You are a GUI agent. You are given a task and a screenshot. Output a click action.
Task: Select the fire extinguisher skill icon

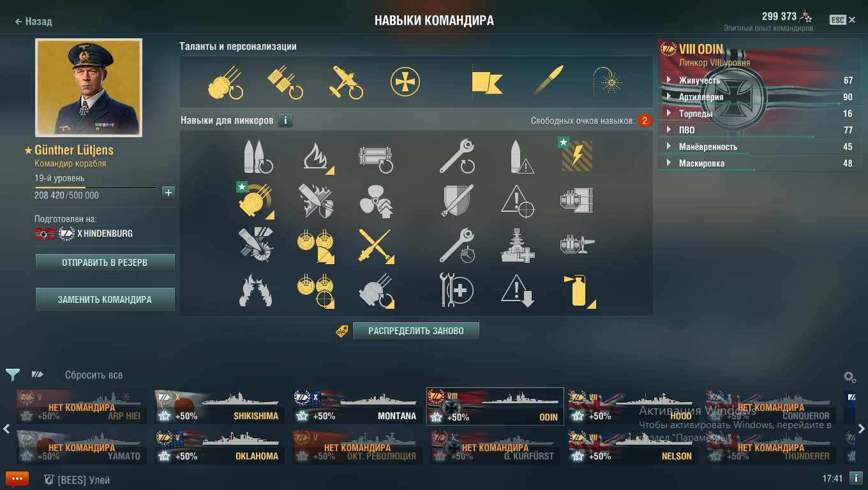coord(579,291)
